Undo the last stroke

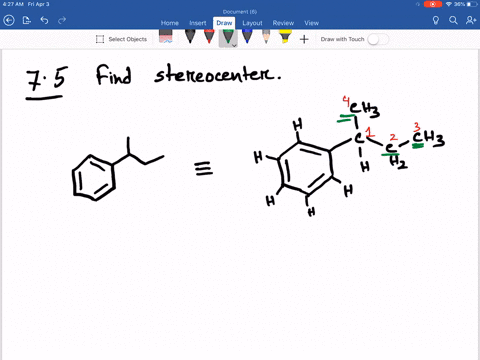pos(44,21)
